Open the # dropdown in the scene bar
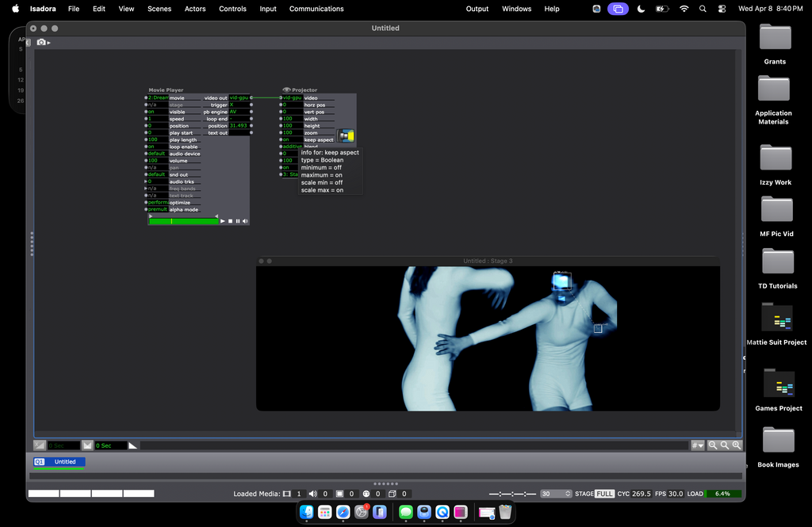Viewport: 812px width, 527px height. click(x=697, y=445)
